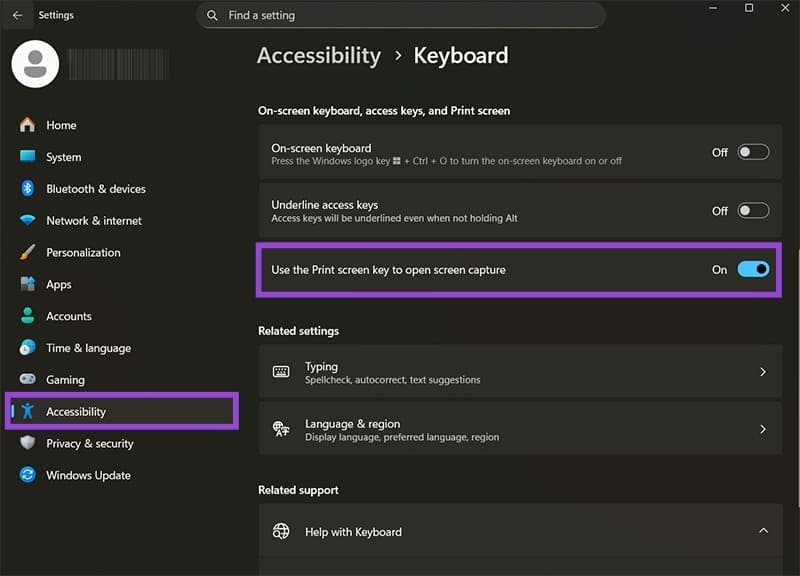Enable the Underline access keys toggle

pyautogui.click(x=753, y=211)
